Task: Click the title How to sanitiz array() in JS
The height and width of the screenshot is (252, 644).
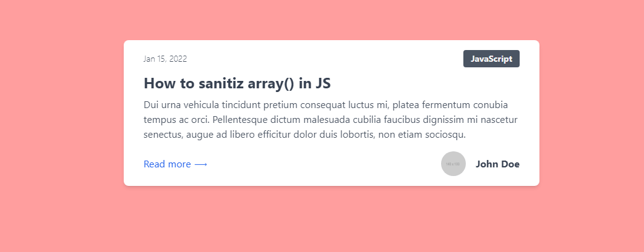Action: [237, 83]
